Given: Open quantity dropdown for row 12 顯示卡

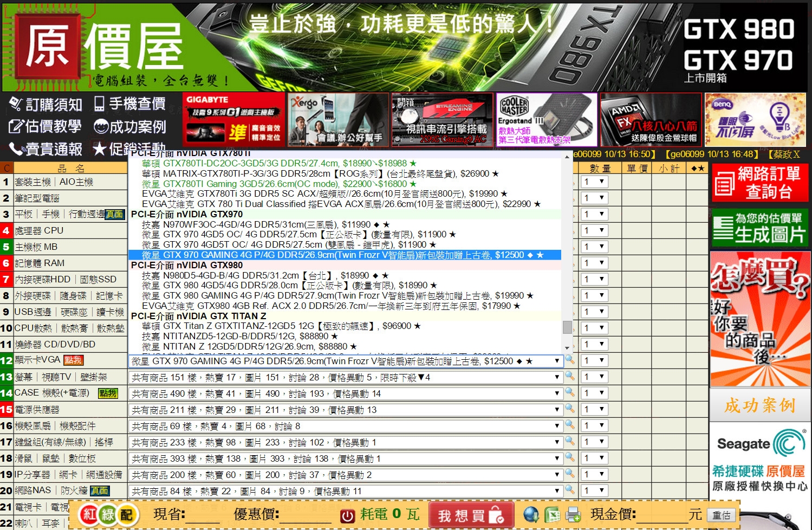Looking at the screenshot, I should pyautogui.click(x=594, y=360).
